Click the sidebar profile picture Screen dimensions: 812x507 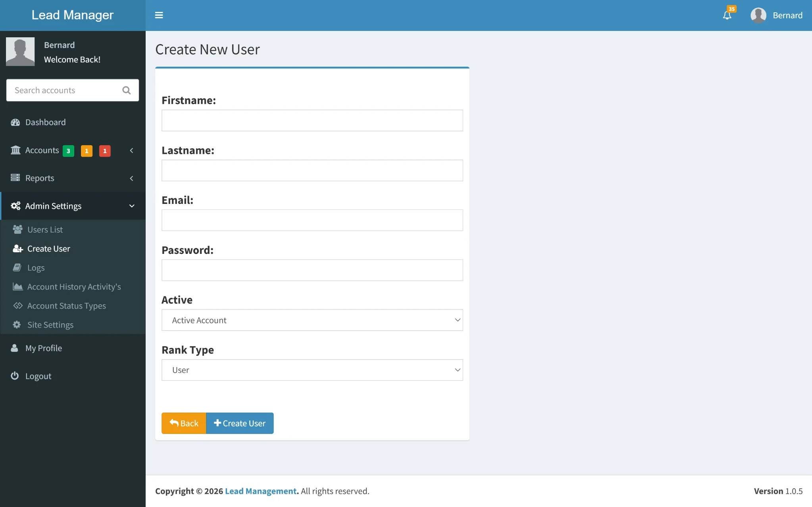pos(20,52)
